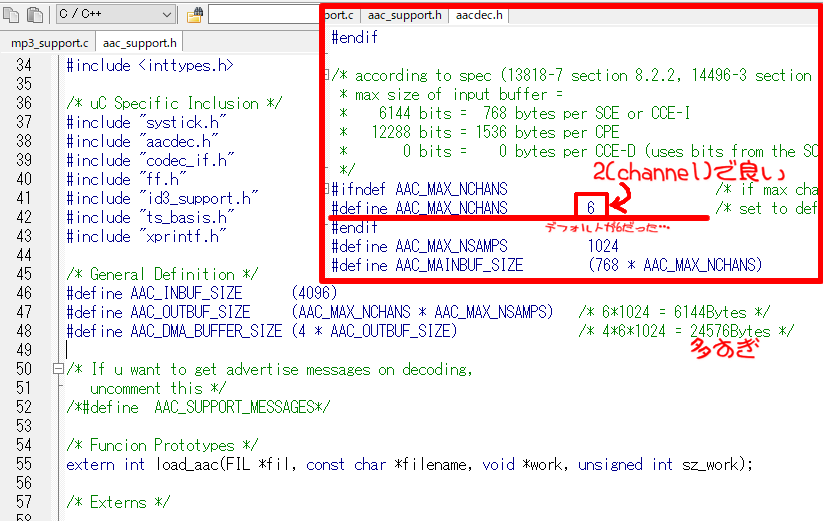Image resolution: width=823 pixels, height=521 pixels.
Task: Click the Paste clipboard icon
Action: coord(35,15)
